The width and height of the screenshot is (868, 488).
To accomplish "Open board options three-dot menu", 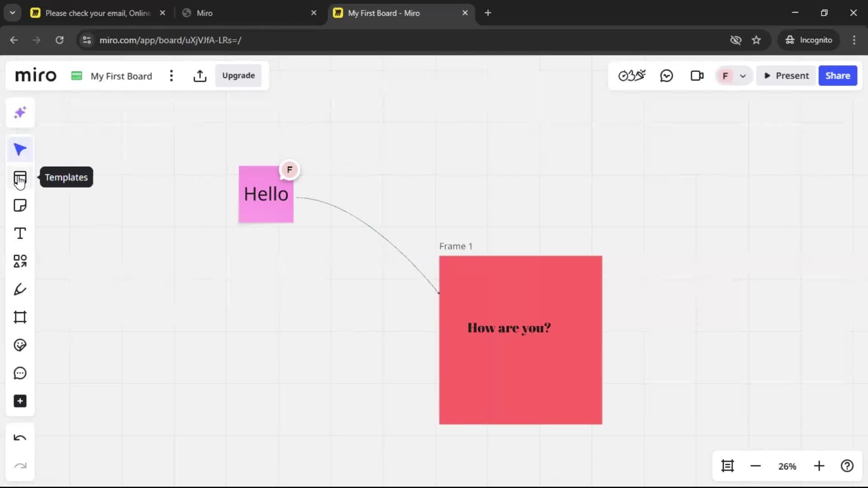I will pyautogui.click(x=171, y=76).
